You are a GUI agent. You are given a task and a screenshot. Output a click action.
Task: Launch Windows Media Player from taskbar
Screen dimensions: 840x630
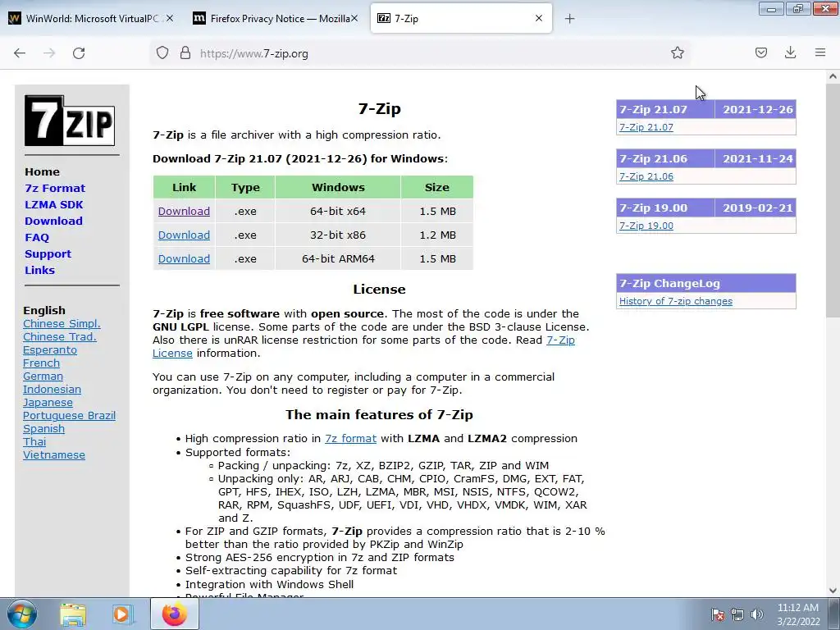pos(123,614)
